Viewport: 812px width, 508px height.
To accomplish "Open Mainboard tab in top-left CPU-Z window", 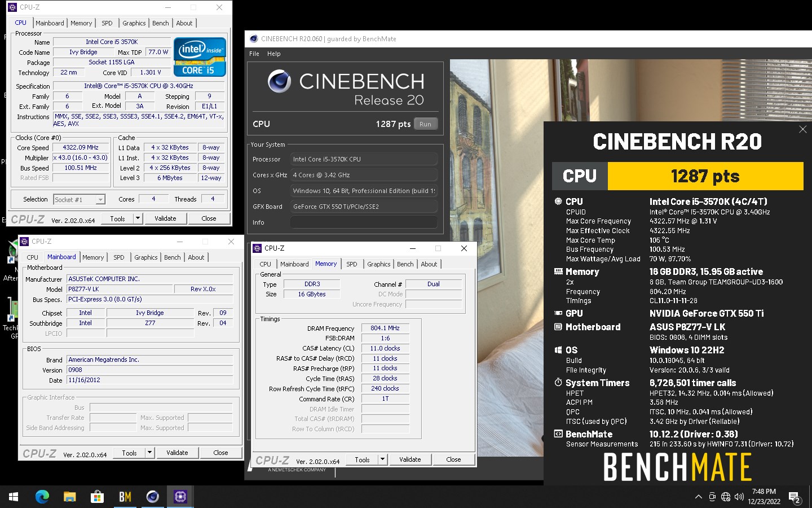I will tap(50, 23).
